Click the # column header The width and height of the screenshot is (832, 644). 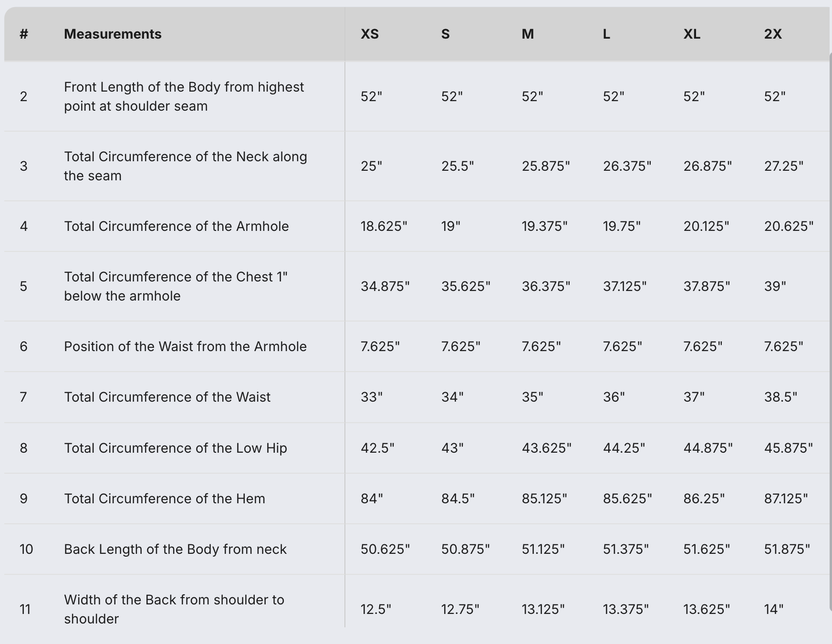pos(24,34)
